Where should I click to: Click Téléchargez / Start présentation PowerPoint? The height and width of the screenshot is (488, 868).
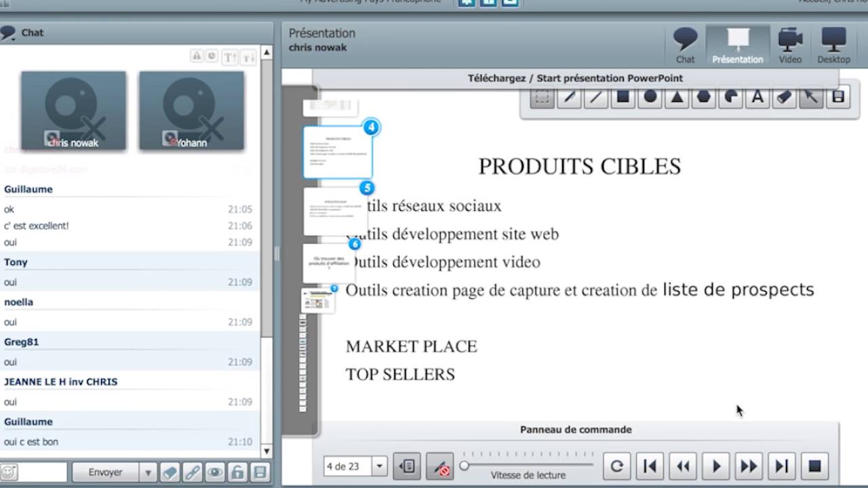pos(575,78)
